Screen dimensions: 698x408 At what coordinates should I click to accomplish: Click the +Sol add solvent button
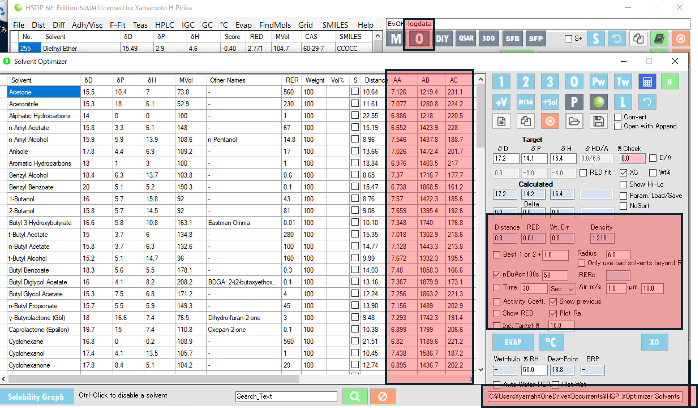click(549, 102)
